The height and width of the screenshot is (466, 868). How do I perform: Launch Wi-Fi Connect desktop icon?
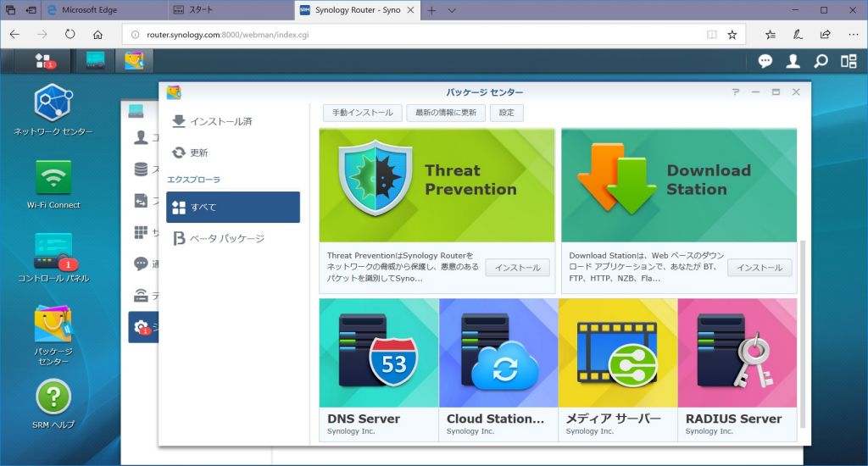pos(53,185)
